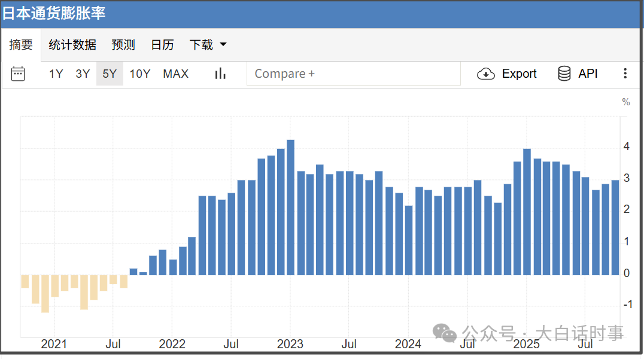Image resolution: width=644 pixels, height=359 pixels.
Task: Click the API database icon
Action: coord(564,74)
